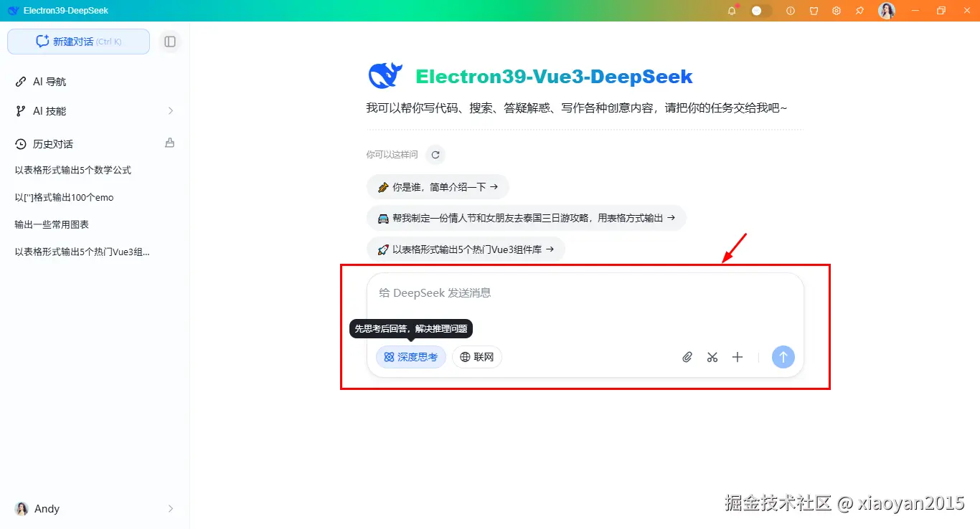The width and height of the screenshot is (980, 529).
Task: Refresh suggestions next to 你可以这样问
Action: coord(435,155)
